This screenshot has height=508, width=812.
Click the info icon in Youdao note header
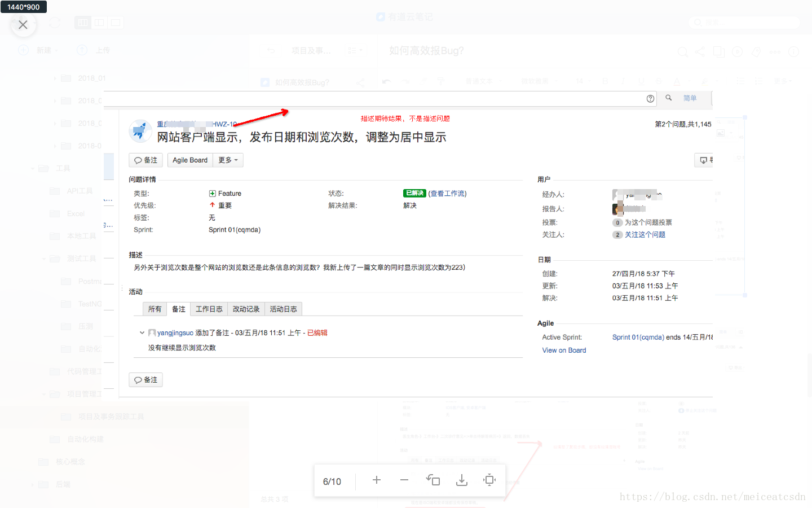794,51
